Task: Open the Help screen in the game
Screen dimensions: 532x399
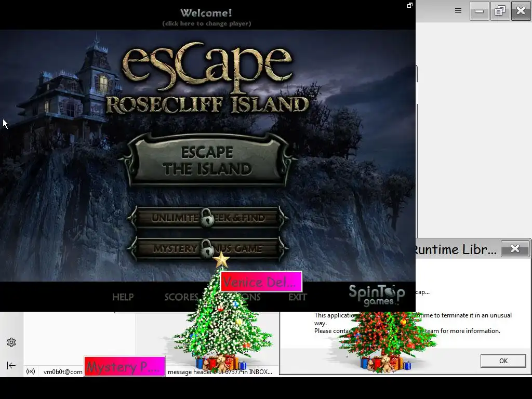Action: 123,297
